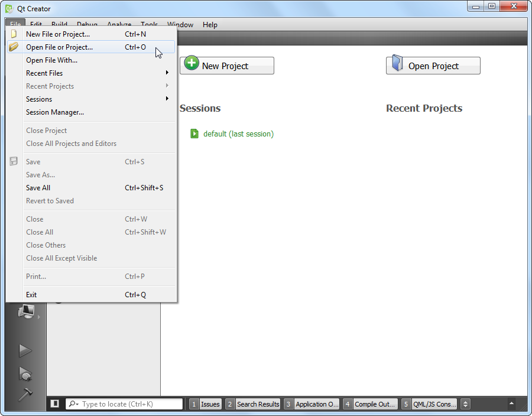Click the Ctrl+O shortcut text
This screenshot has width=532, height=416.
click(x=135, y=47)
